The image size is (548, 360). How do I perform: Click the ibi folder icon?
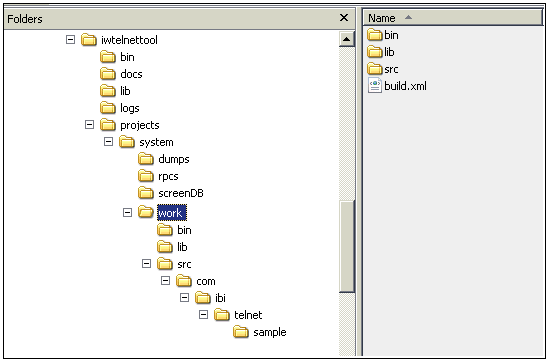(x=203, y=298)
